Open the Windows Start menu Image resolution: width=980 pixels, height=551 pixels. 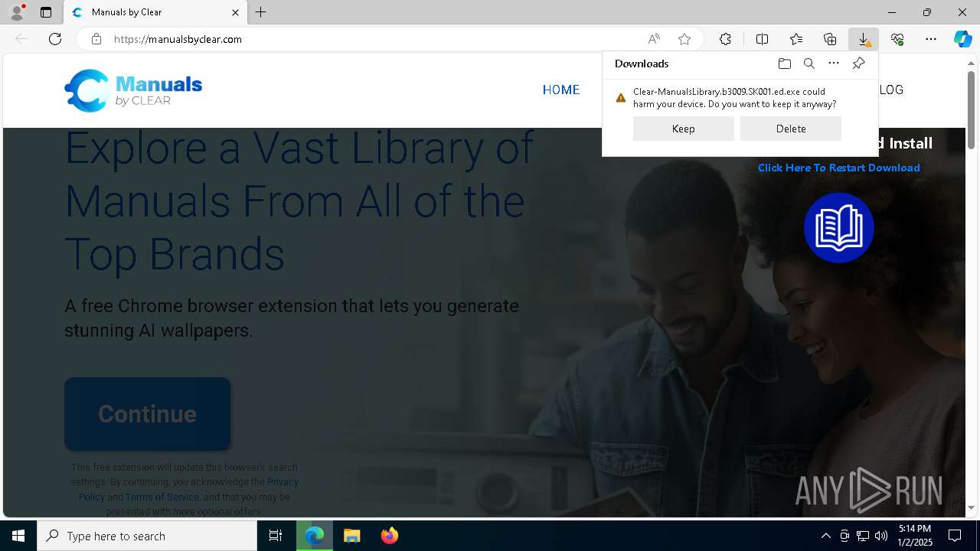[18, 536]
